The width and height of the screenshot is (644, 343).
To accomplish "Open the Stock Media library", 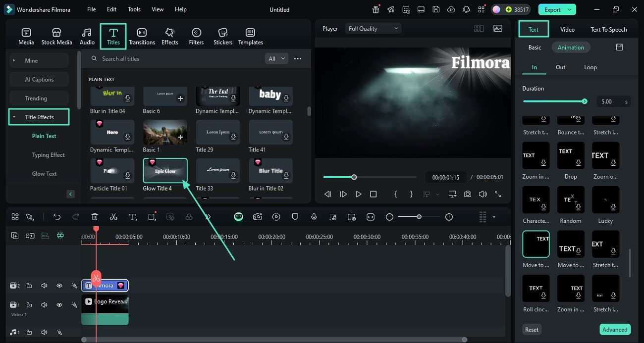I will point(56,37).
